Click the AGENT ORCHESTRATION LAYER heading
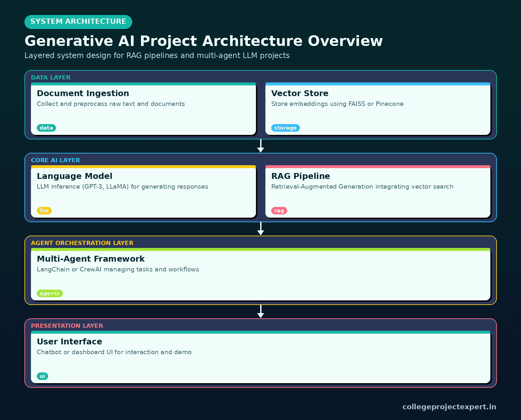This screenshot has height=420, width=521. [x=82, y=243]
